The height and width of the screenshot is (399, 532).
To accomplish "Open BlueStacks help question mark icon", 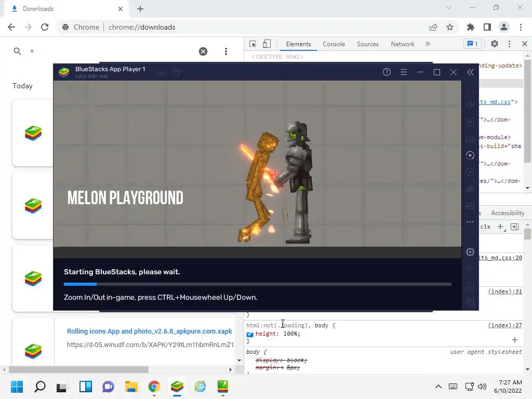I will click(x=387, y=72).
